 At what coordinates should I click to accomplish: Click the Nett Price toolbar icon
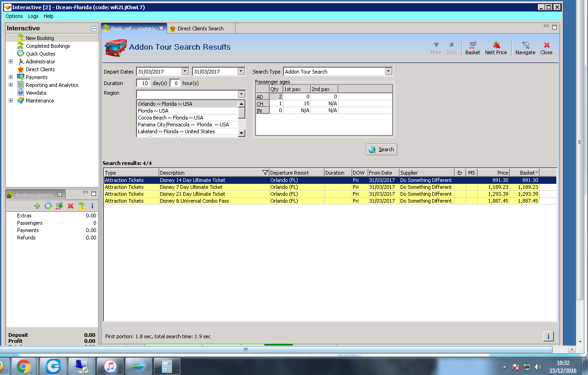pos(496,48)
